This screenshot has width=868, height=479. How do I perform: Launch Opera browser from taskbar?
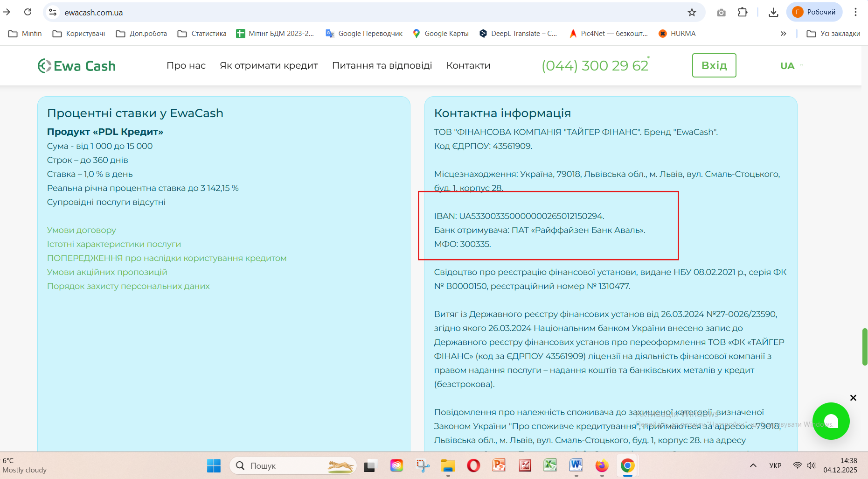(x=473, y=465)
